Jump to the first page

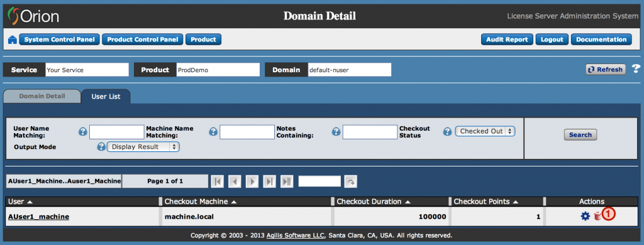tap(217, 182)
